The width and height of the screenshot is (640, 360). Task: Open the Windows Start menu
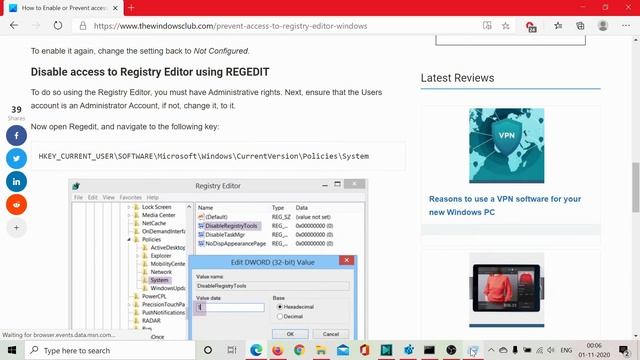point(12,350)
